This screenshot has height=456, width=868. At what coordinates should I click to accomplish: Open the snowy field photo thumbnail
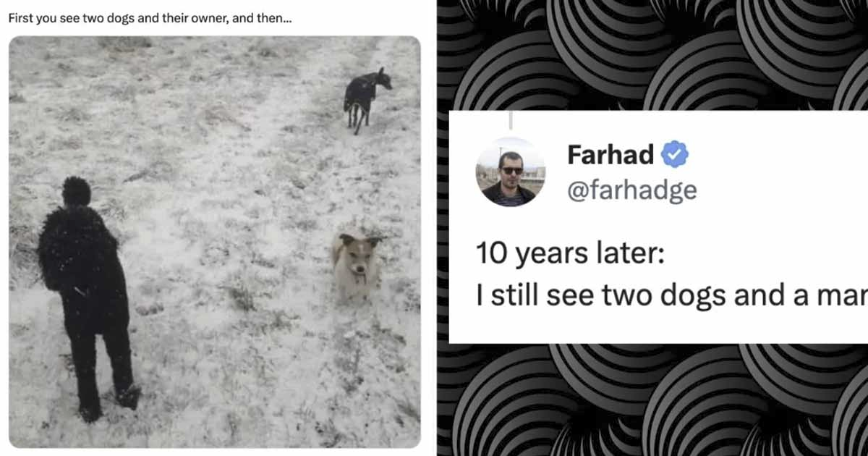(x=214, y=242)
